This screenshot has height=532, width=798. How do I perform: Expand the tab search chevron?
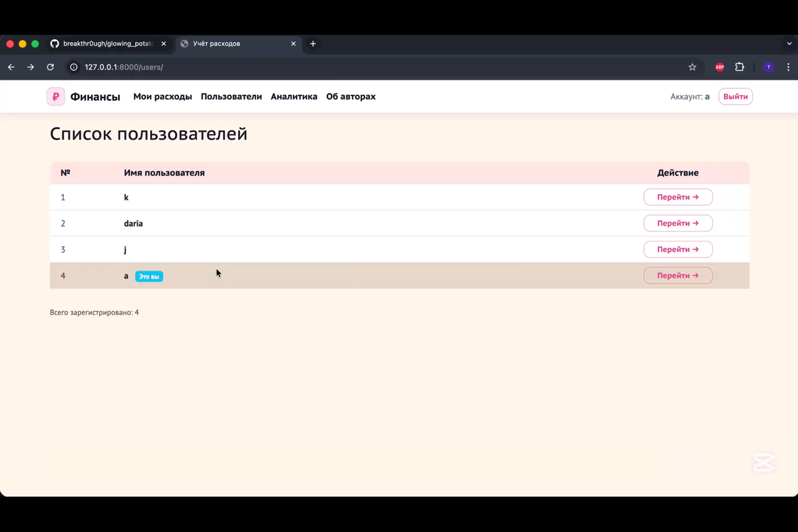789,43
